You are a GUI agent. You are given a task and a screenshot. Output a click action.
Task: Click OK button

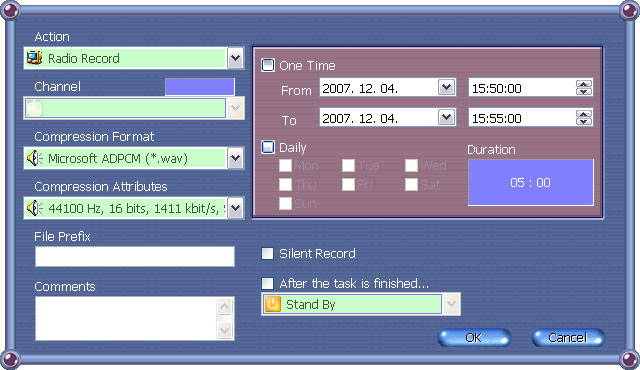(x=474, y=338)
